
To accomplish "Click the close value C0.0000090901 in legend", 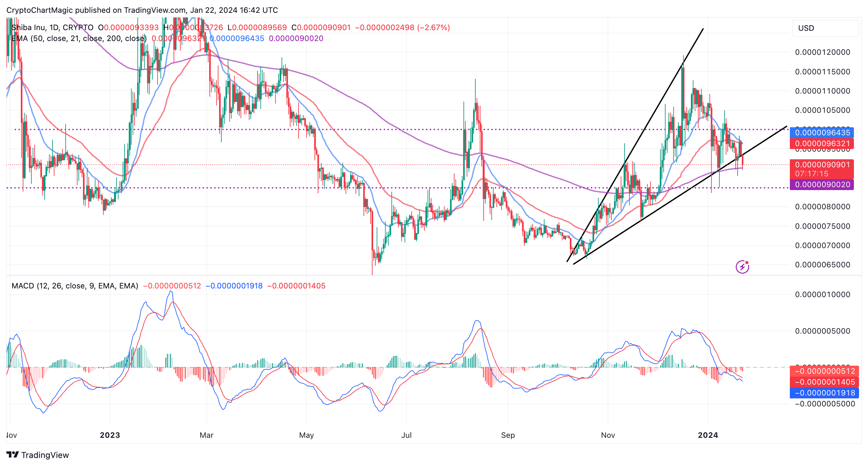I will (321, 27).
